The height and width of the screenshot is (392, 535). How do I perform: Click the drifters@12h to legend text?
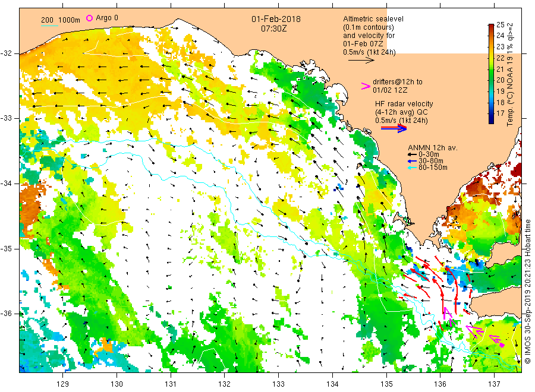click(398, 82)
